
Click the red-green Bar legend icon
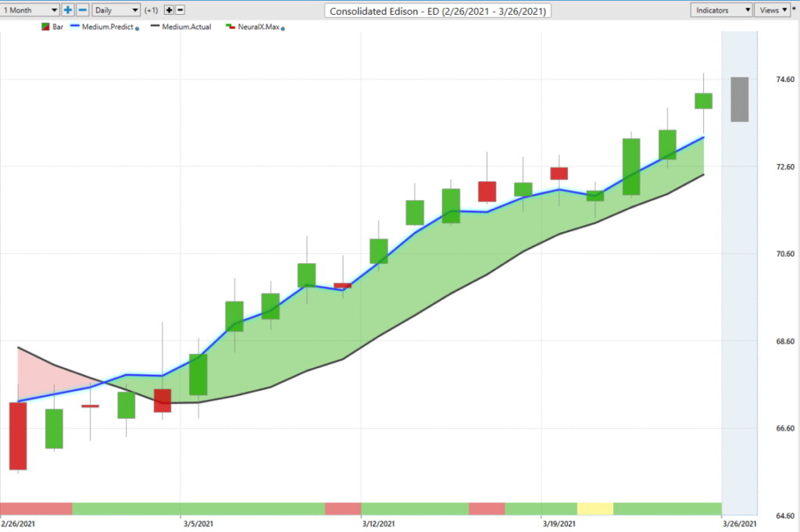pos(45,27)
